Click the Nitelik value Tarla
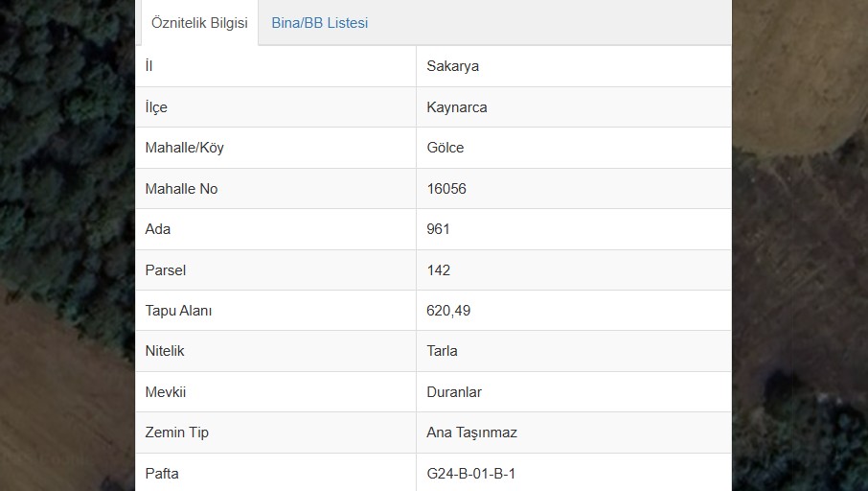868x491 pixels. pos(442,351)
